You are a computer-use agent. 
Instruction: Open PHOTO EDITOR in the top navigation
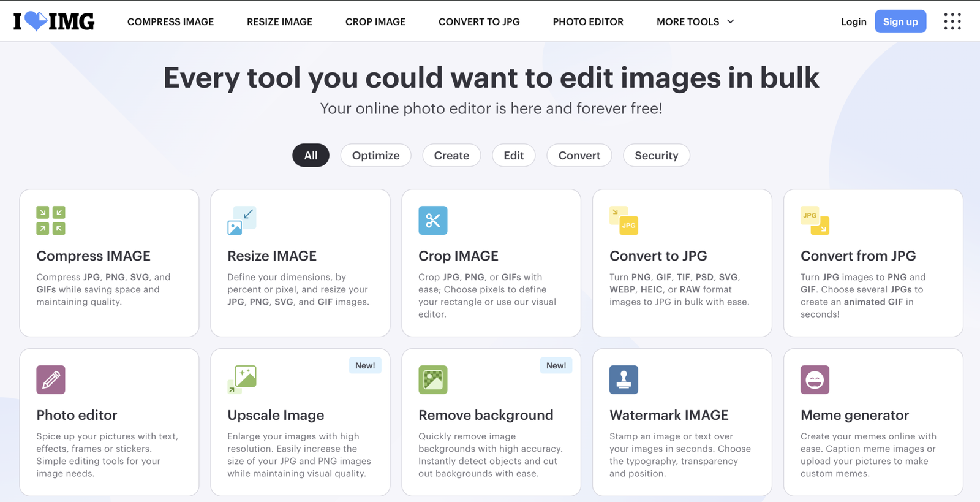(588, 21)
